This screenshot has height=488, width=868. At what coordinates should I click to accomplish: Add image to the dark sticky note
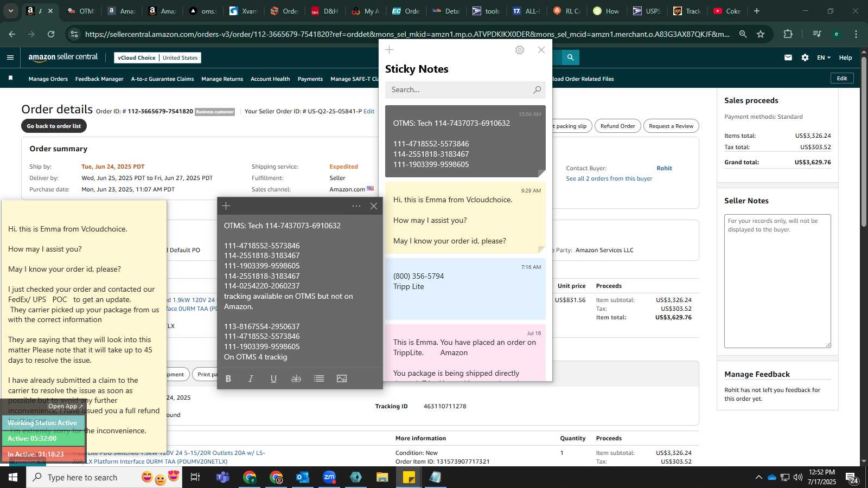tap(342, 378)
